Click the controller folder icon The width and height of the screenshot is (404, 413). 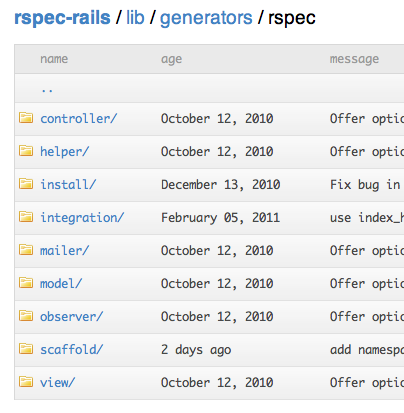pyautogui.click(x=26, y=118)
